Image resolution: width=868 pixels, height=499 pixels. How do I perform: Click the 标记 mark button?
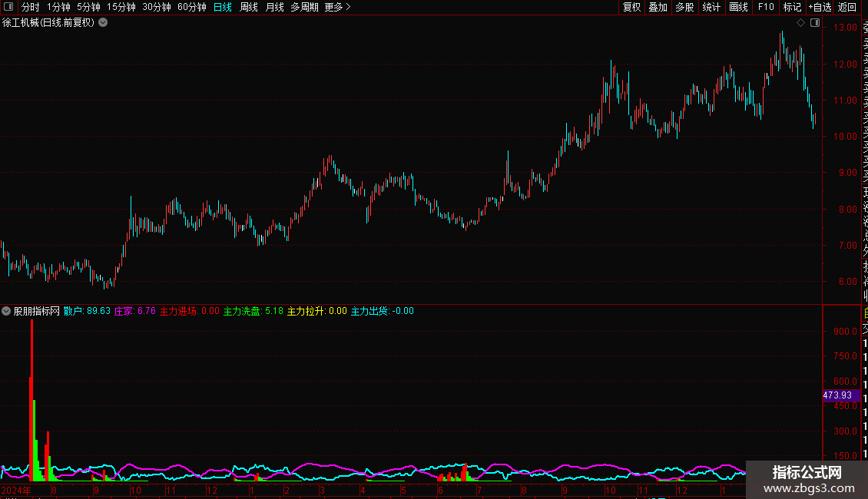click(792, 7)
